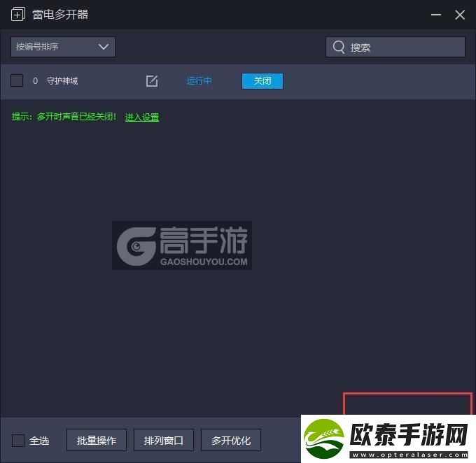Click the 提示: 多开时声音已经关闭! message
The image size is (476, 463).
(x=64, y=117)
